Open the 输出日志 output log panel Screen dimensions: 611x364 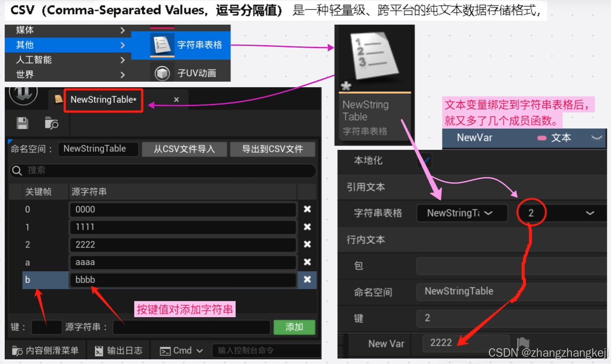(118, 350)
